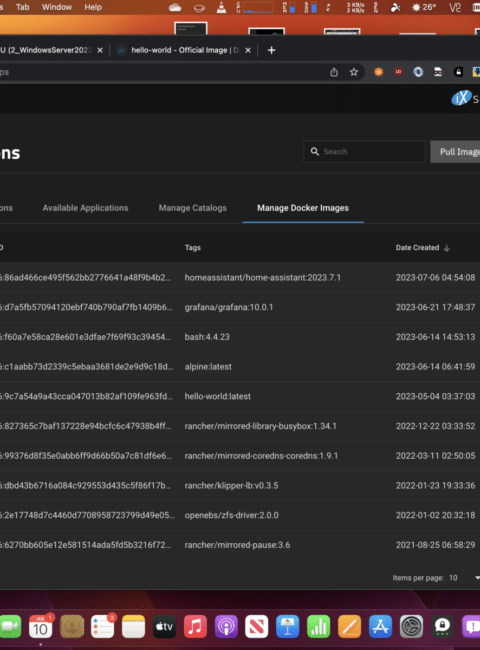The image size is (480, 650).
Task: Open Apple TV app in dock
Action: [164, 626]
